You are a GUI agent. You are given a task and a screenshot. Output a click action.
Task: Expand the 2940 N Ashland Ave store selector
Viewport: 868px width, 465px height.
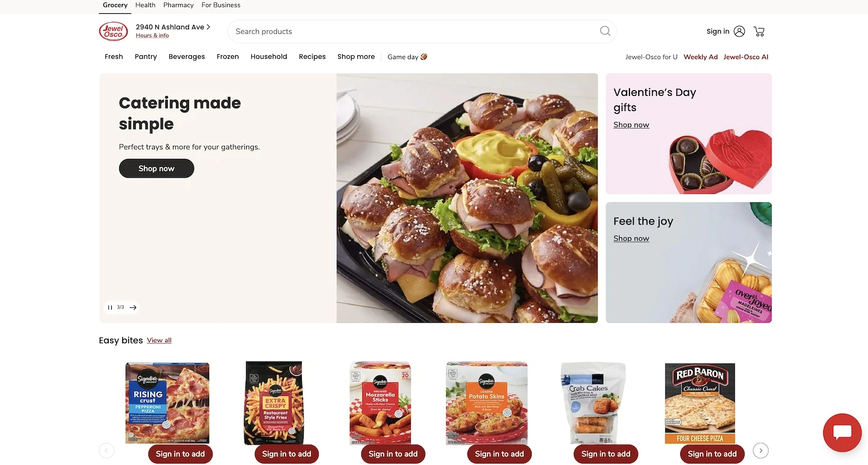(173, 27)
